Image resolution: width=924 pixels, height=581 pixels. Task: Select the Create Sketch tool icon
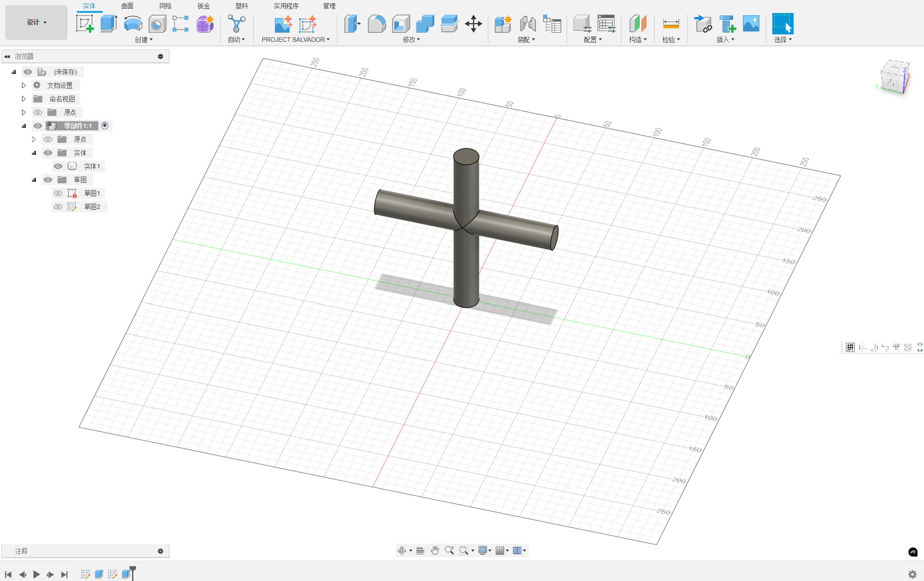pyautogui.click(x=84, y=23)
